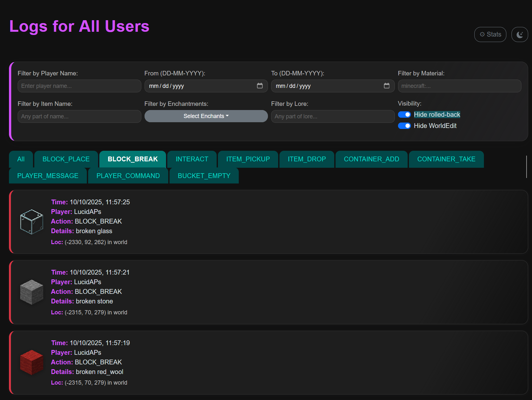Click the dark mode moon icon
The height and width of the screenshot is (400, 532).
tap(520, 35)
